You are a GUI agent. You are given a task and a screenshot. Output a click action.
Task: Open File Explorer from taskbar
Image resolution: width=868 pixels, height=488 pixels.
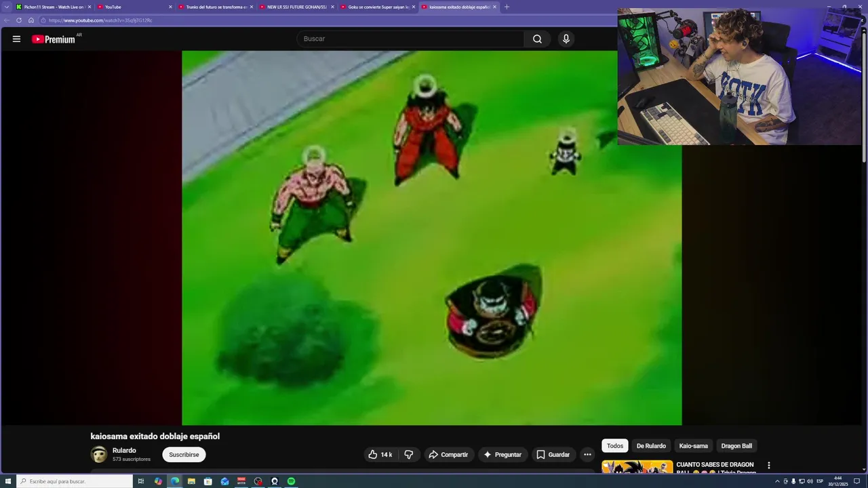(191, 481)
